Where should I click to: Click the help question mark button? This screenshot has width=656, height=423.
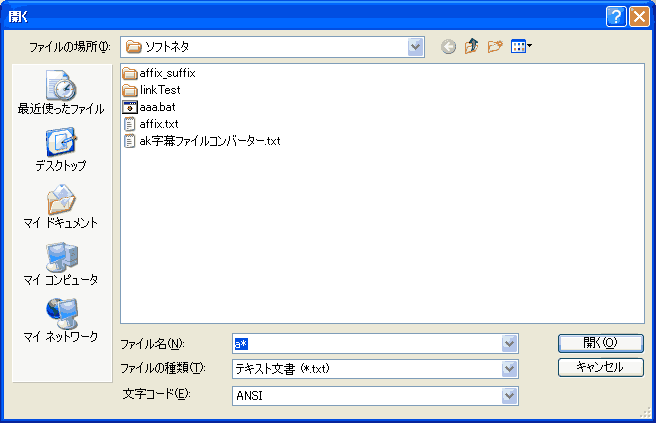616,17
